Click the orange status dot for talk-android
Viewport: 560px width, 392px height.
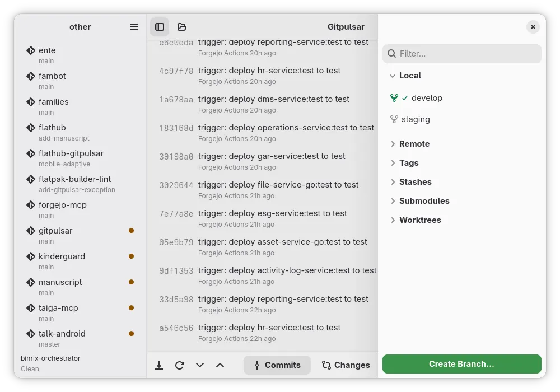132,333
